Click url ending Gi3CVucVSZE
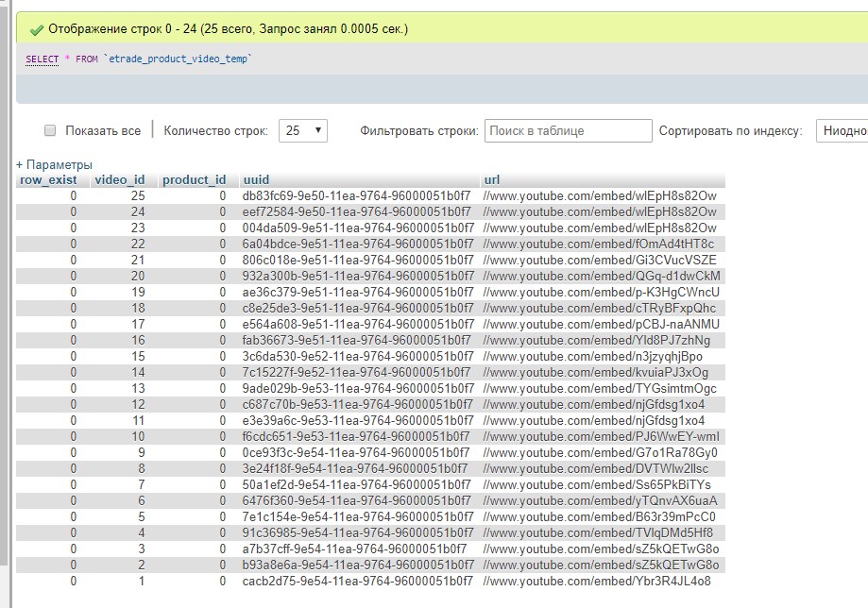 click(600, 260)
